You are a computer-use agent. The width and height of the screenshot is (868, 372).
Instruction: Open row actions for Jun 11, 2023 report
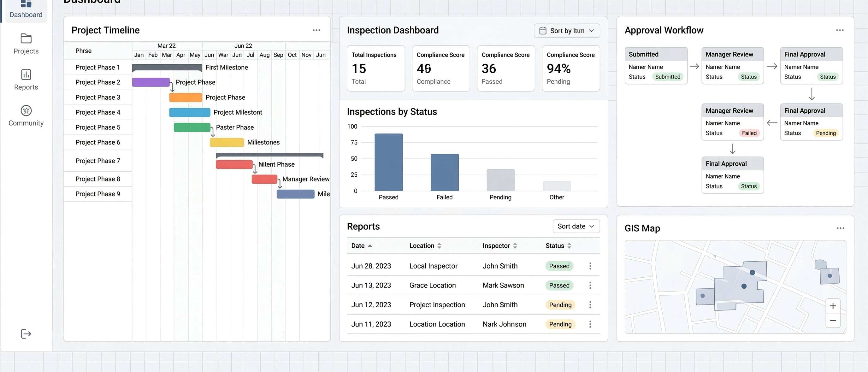pos(590,324)
